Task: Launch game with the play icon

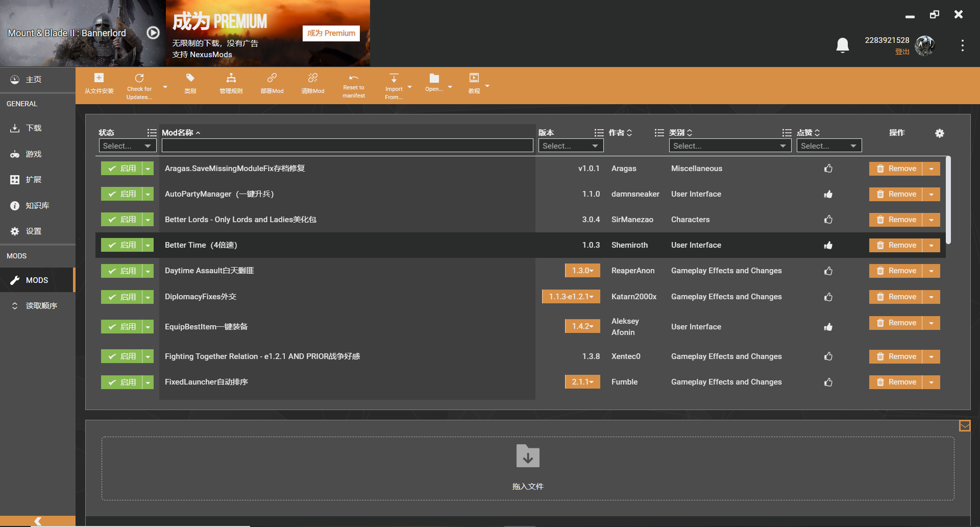Action: (x=153, y=33)
